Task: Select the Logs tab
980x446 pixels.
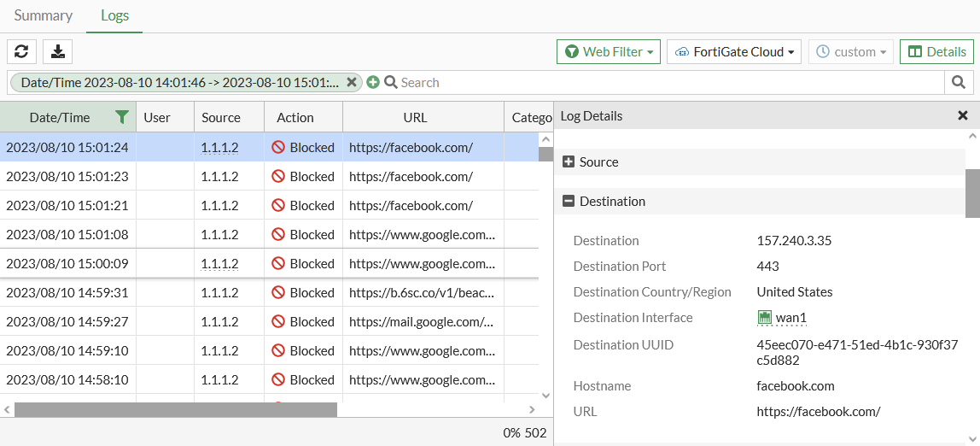Action: pyautogui.click(x=114, y=15)
